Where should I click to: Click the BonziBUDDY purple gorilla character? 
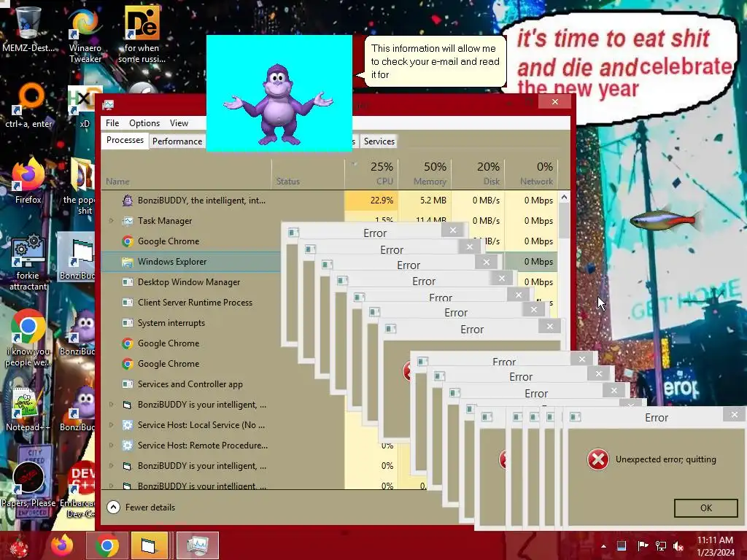(279, 104)
